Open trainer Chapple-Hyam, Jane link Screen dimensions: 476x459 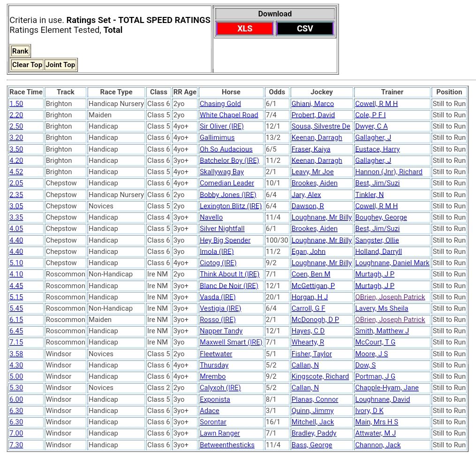[x=386, y=388]
